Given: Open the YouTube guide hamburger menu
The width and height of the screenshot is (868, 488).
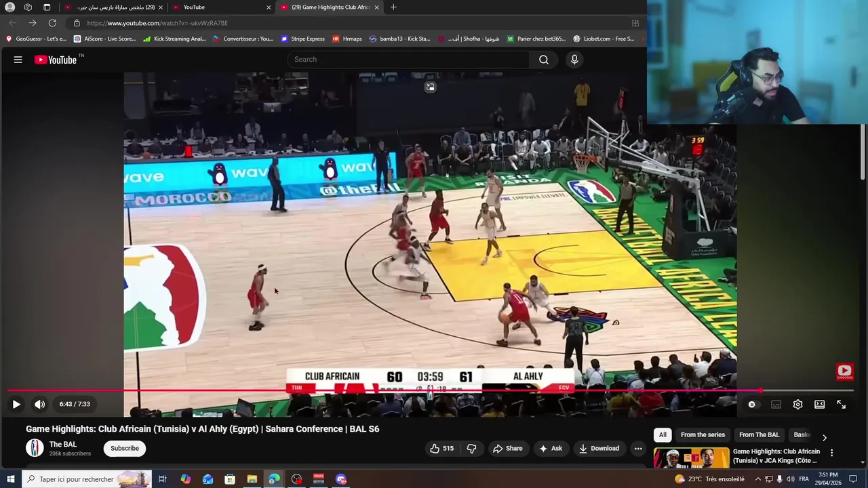Looking at the screenshot, I should pyautogui.click(x=18, y=60).
